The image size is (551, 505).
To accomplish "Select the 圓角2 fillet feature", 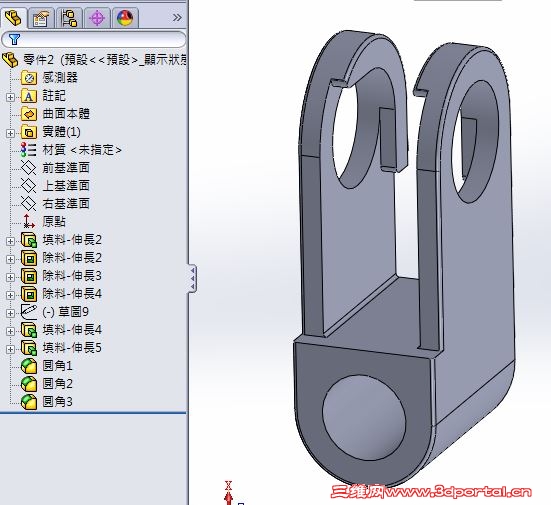I will pyautogui.click(x=57, y=384).
